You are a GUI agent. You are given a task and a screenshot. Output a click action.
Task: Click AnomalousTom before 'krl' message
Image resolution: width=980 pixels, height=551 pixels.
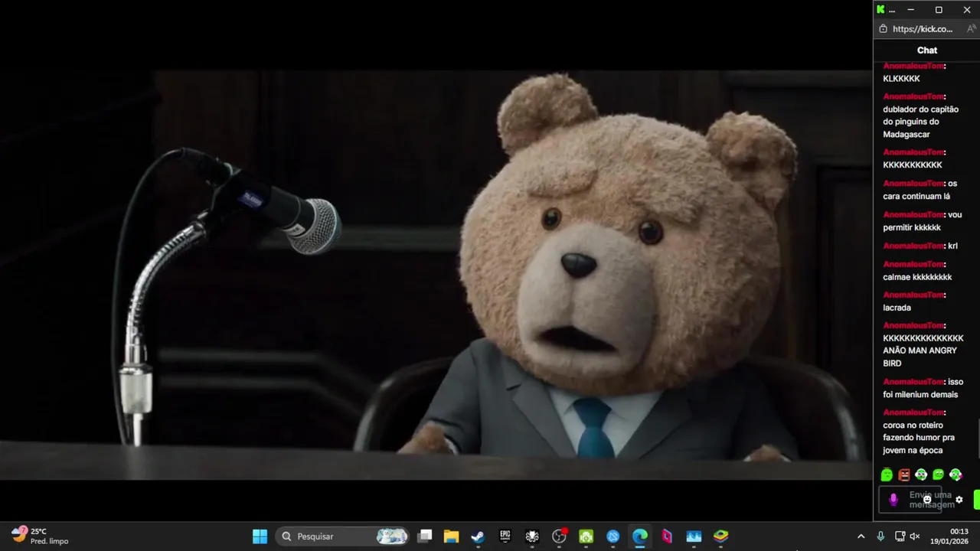[x=913, y=246]
